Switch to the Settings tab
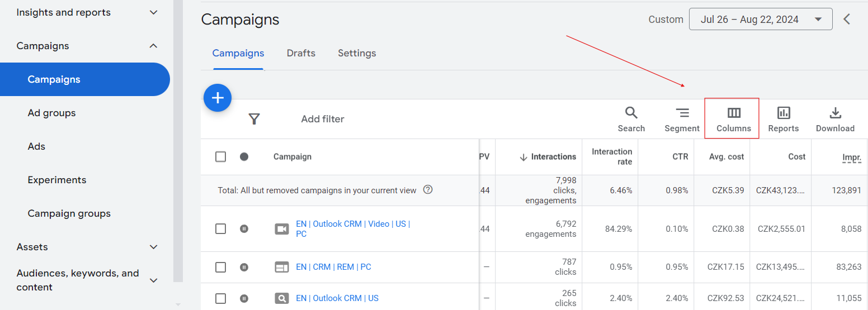 (357, 53)
